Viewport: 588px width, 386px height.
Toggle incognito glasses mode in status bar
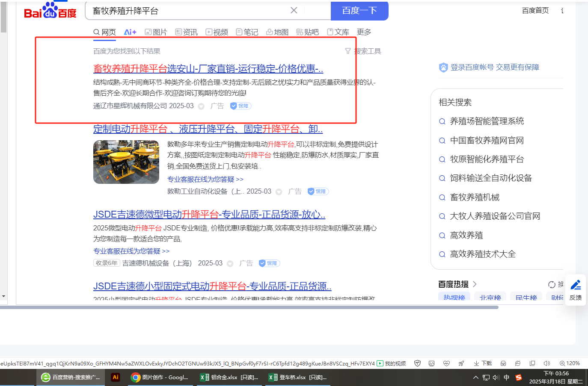click(503, 363)
